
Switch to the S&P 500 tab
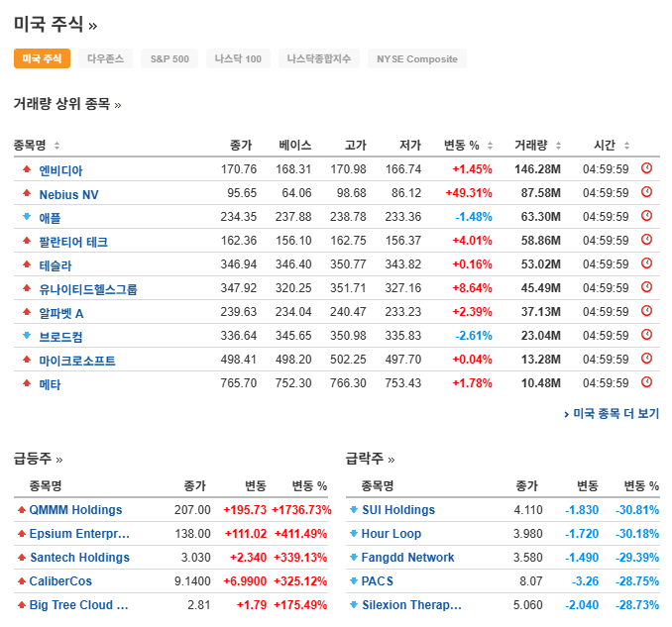click(x=169, y=58)
